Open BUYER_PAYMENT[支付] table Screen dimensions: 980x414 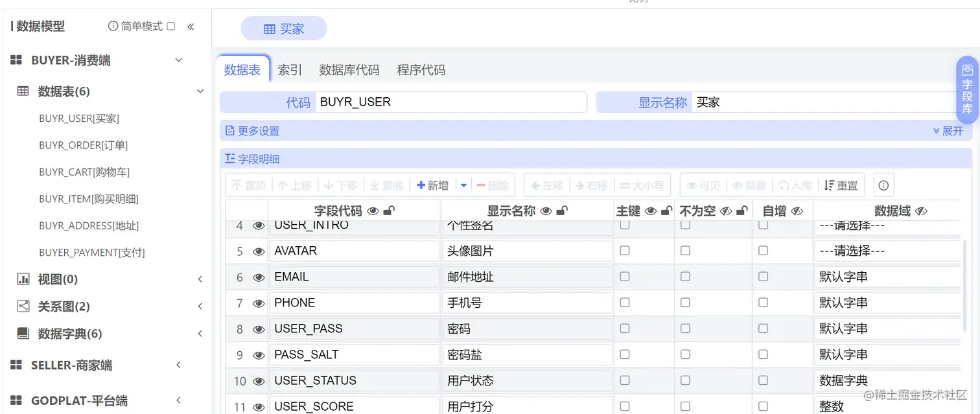[x=92, y=253]
